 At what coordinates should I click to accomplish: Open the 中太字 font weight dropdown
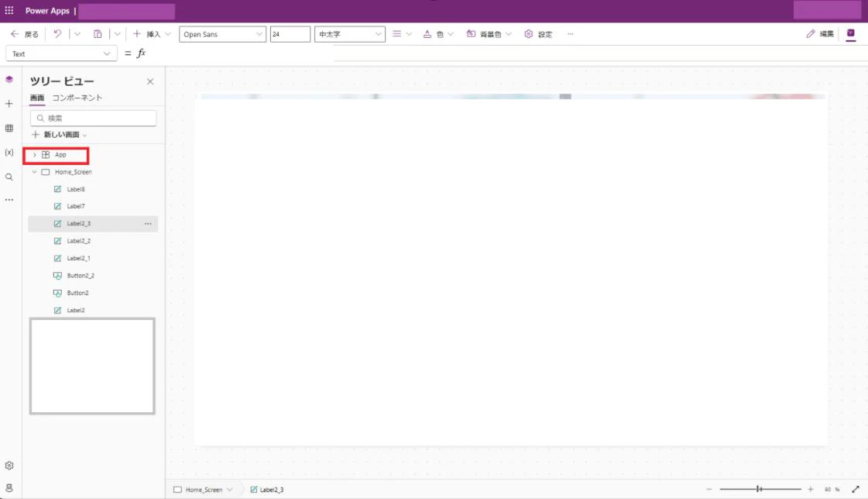[x=349, y=34]
